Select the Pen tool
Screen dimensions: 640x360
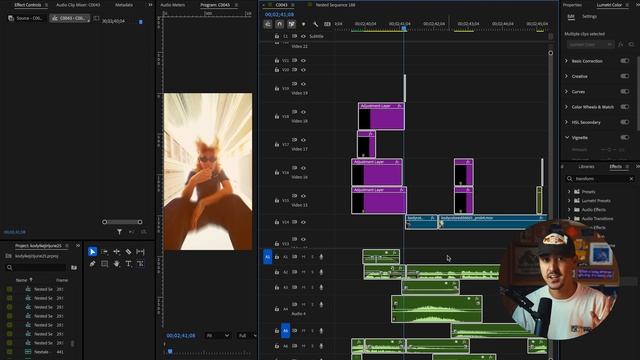coord(92,264)
